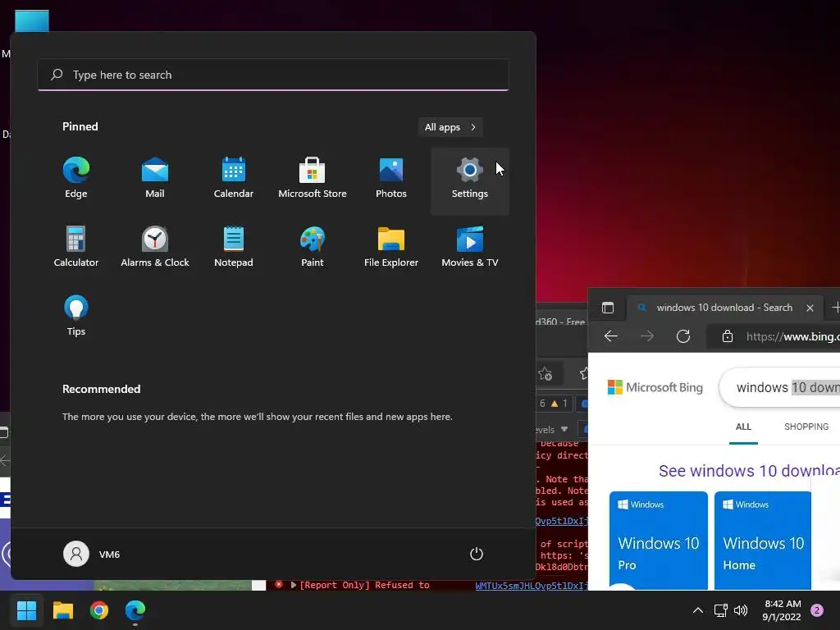This screenshot has height=630, width=840.
Task: Open File Explorer from pinned apps
Action: (x=391, y=247)
